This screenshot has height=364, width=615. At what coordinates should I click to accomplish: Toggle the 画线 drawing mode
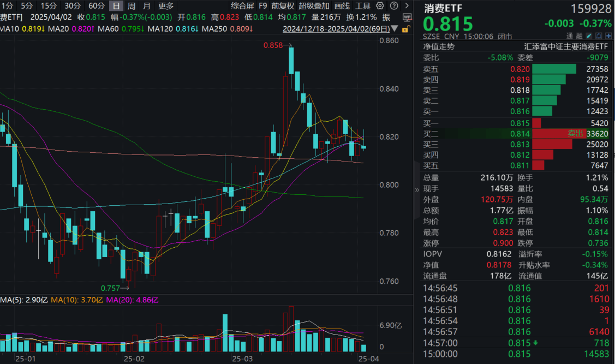[341, 6]
